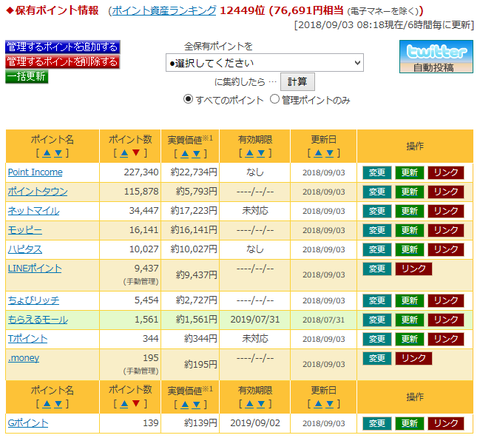Click リンク in .money row

click(414, 358)
